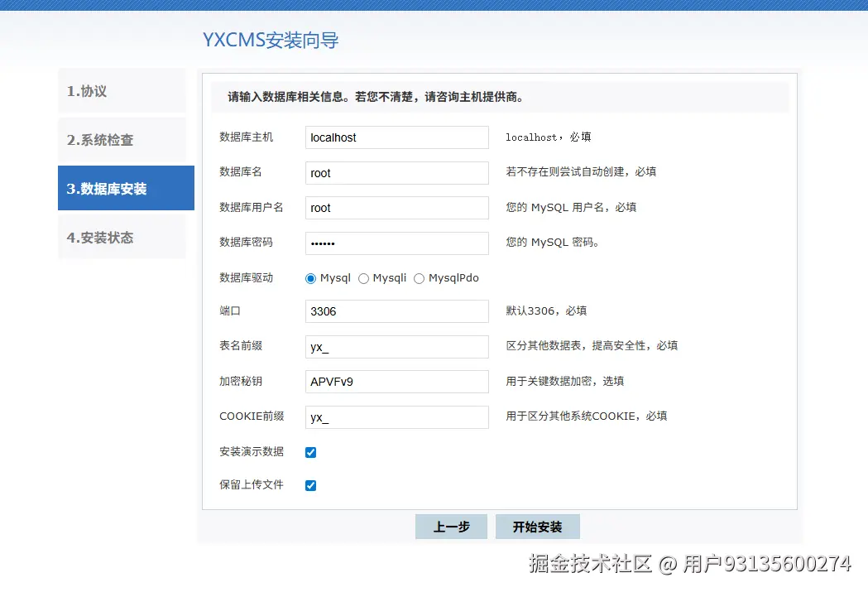Click the hint 若不存在则尝试自动创建,必填

coord(581,171)
